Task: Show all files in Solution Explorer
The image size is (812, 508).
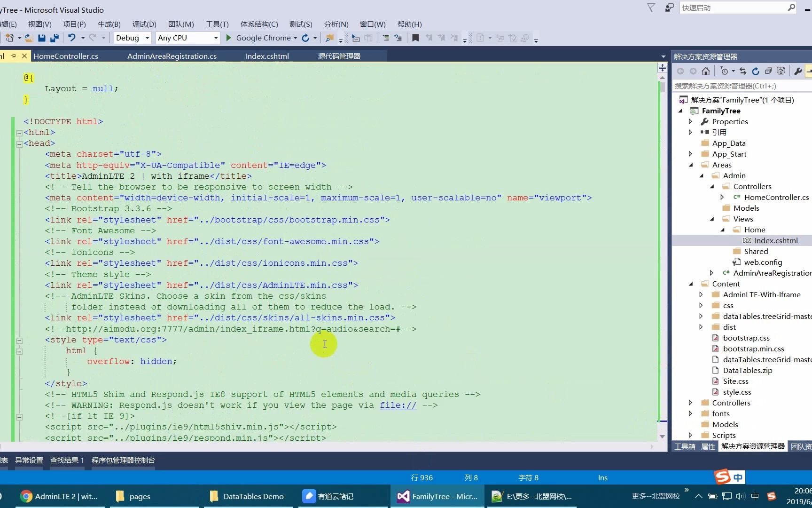Action: [x=781, y=71]
